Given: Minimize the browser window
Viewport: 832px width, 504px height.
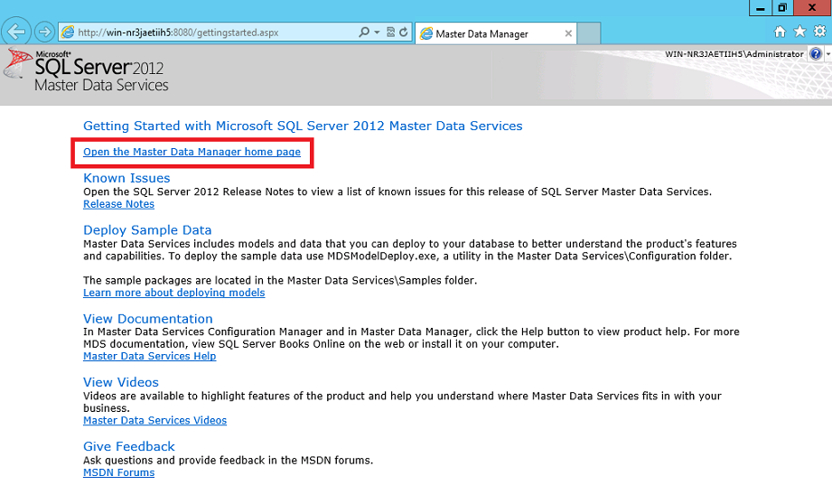Looking at the screenshot, I should pos(761,8).
